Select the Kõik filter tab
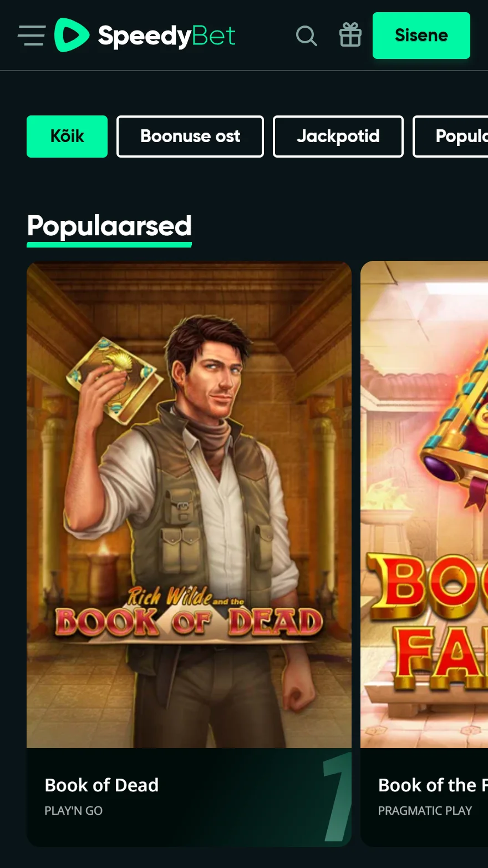Image resolution: width=488 pixels, height=868 pixels. [67, 137]
